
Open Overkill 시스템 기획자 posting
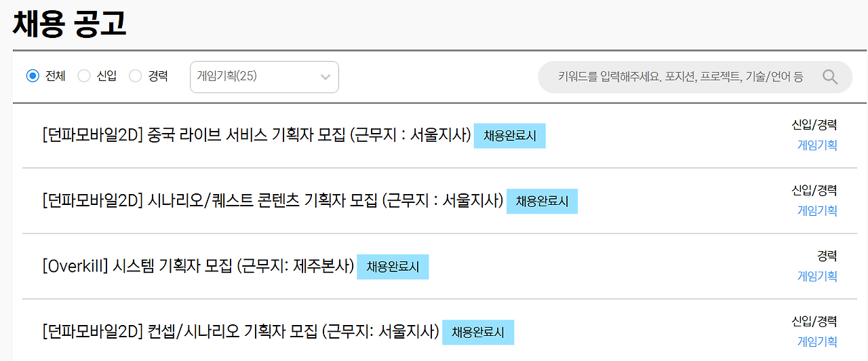click(198, 267)
